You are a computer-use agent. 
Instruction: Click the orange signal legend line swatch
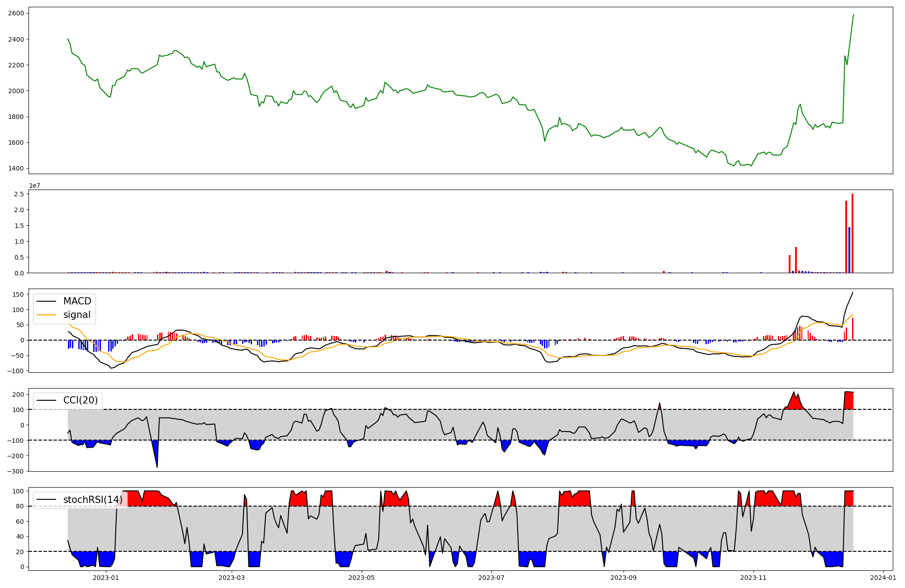coord(46,315)
